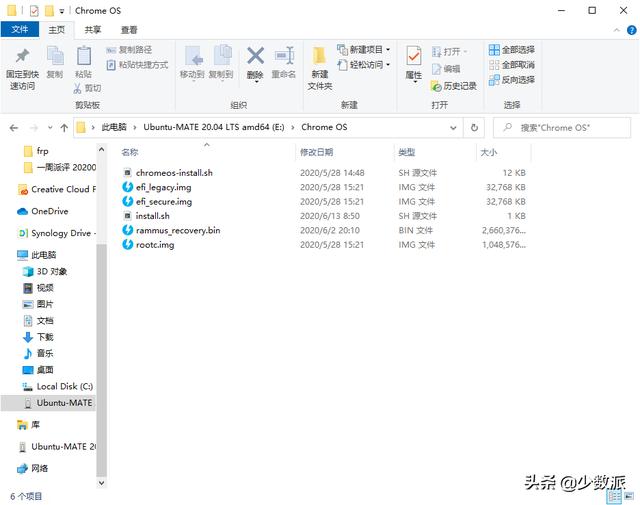Open the recent locations dropdown arrow
The image size is (640, 505).
point(50,128)
